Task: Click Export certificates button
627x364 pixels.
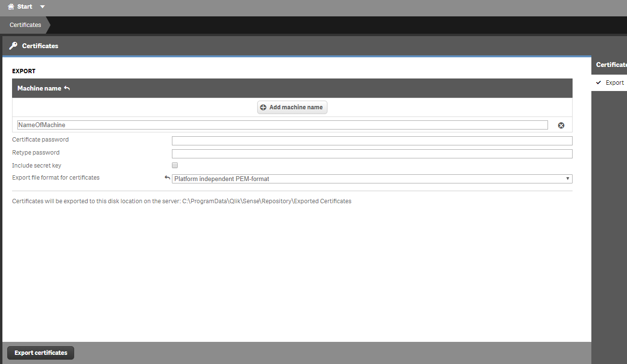Action: pos(41,353)
